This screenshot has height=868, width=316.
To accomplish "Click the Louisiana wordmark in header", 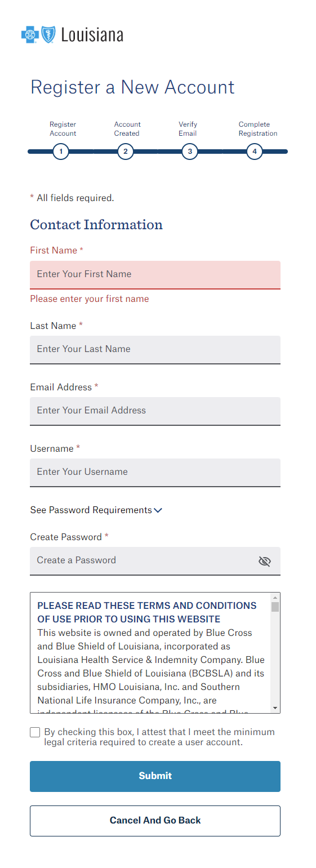I will 92,35.
